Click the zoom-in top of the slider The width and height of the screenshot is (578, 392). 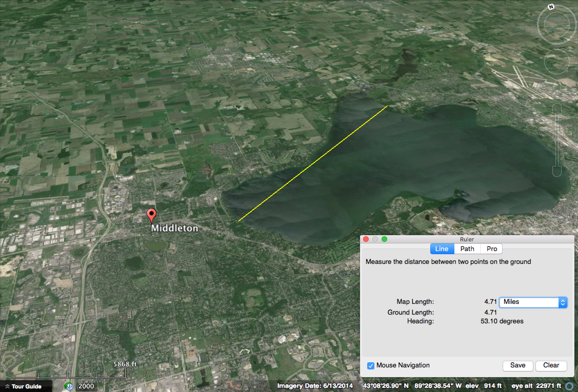point(557,108)
